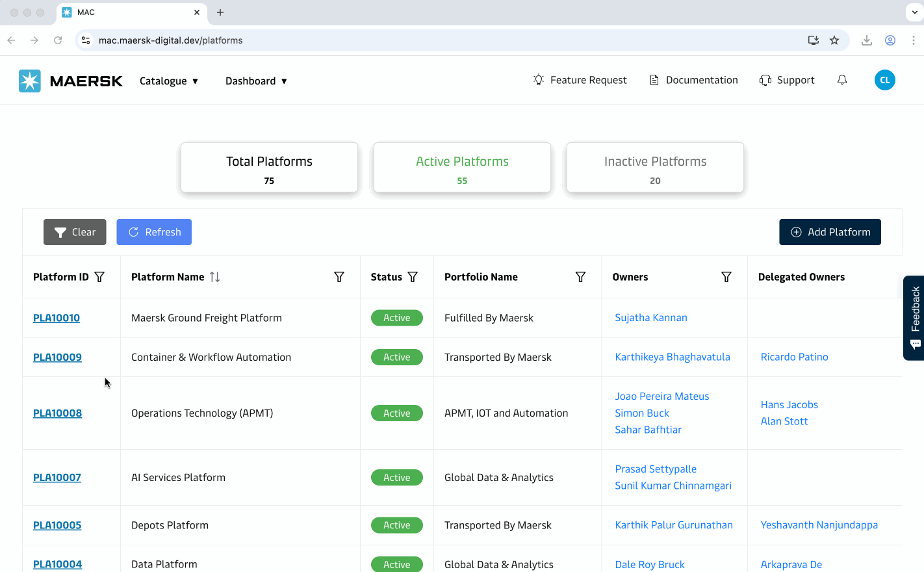Add a new platform
Viewport: 924px width, 572px height.
pyautogui.click(x=830, y=232)
